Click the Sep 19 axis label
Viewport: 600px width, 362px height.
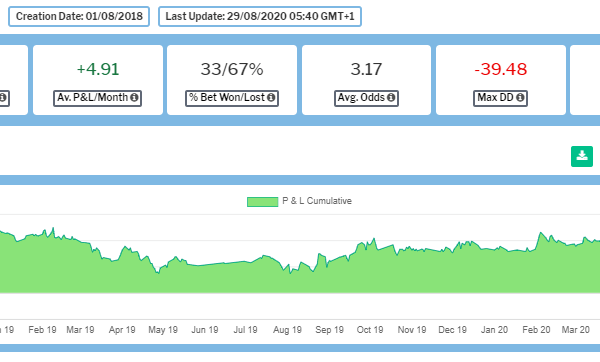click(x=329, y=330)
